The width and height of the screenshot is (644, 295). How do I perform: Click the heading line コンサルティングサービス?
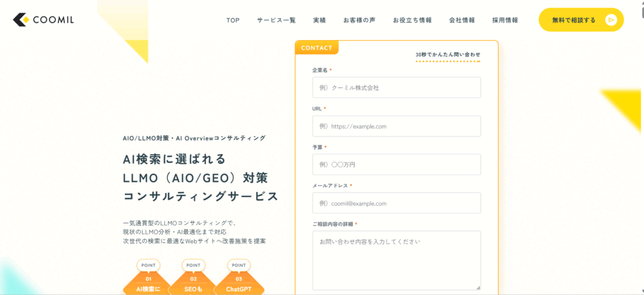tap(201, 196)
